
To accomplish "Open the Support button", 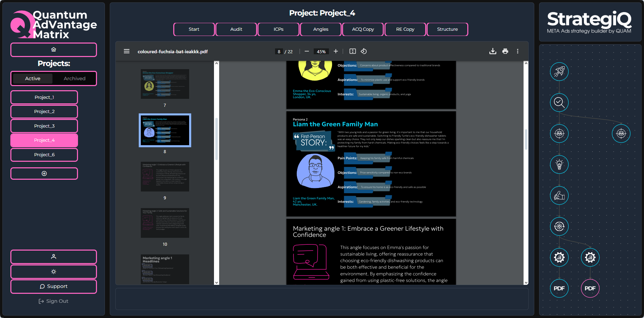I will tap(53, 287).
